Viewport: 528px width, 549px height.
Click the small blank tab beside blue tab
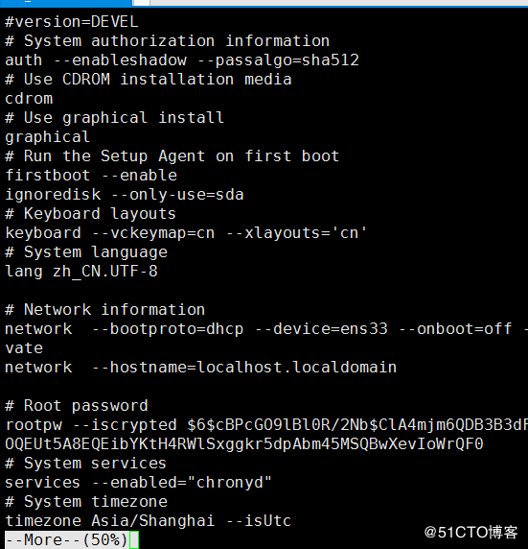coord(141,3)
